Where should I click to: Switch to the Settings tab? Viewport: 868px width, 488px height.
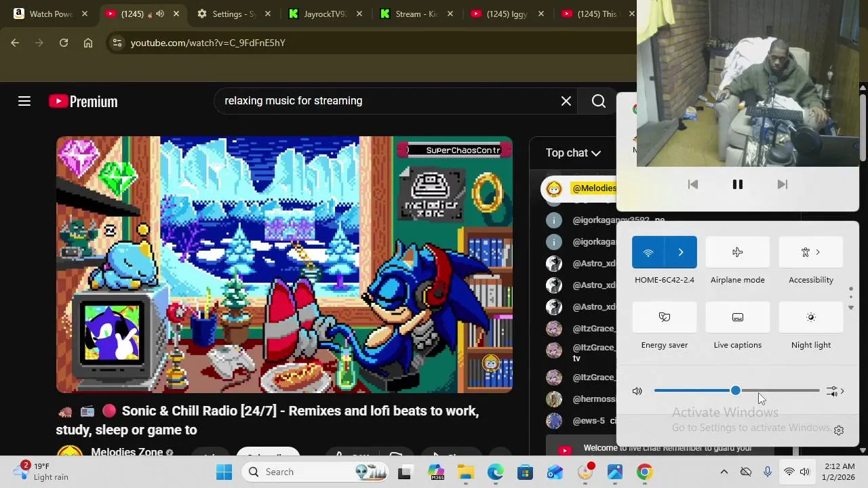(235, 14)
